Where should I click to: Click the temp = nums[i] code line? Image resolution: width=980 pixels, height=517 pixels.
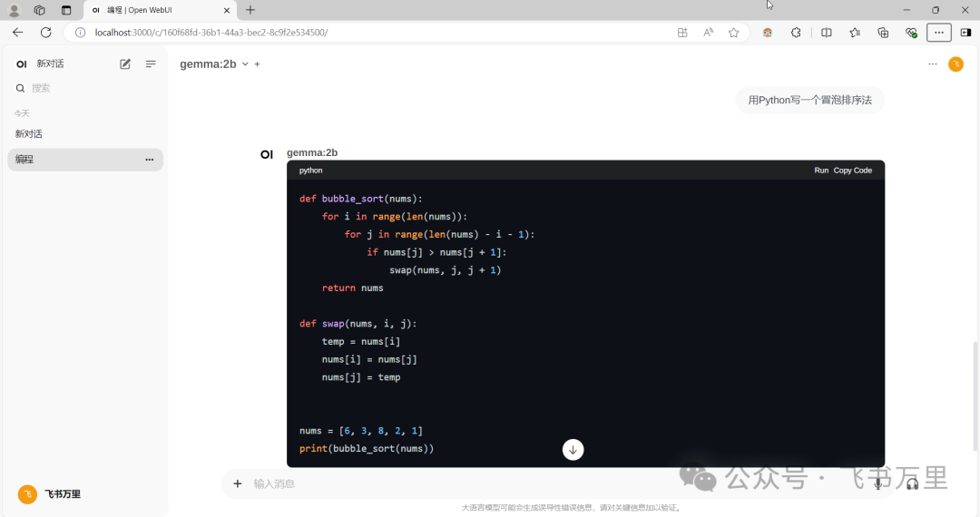(x=360, y=342)
